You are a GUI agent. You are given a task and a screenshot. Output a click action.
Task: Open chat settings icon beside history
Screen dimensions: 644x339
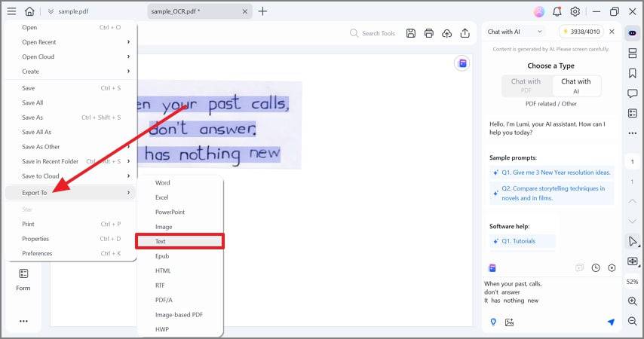[x=612, y=268]
